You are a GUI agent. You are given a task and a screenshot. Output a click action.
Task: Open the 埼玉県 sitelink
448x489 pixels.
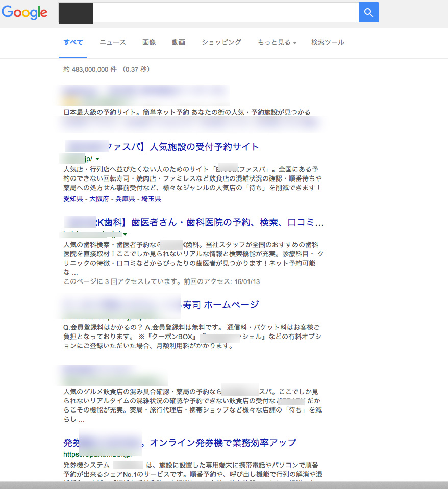click(x=152, y=199)
